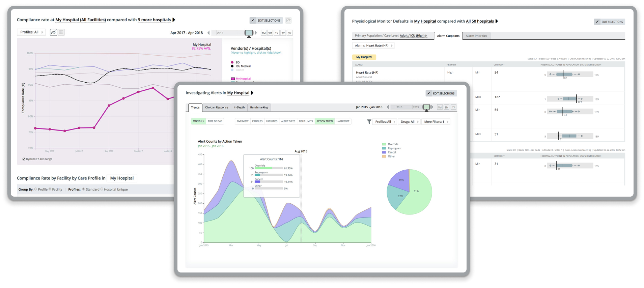
Task: Expand My Hospital selector in Investigating Alerts
Action: point(240,93)
